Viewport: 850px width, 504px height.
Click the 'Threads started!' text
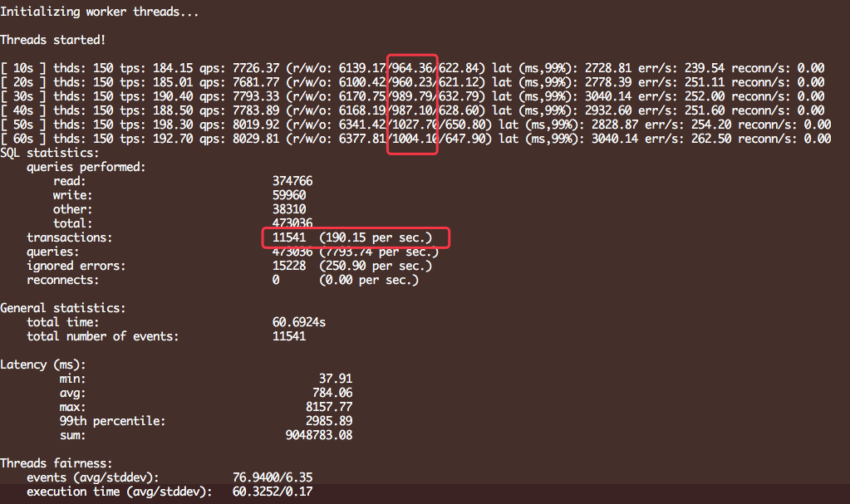[52, 40]
